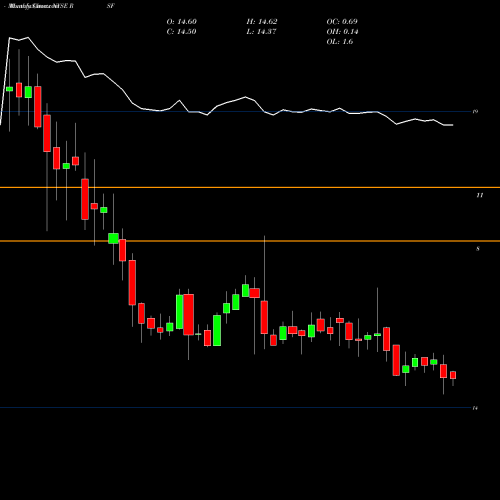Select the lower orange horizontal level line

[250, 241]
